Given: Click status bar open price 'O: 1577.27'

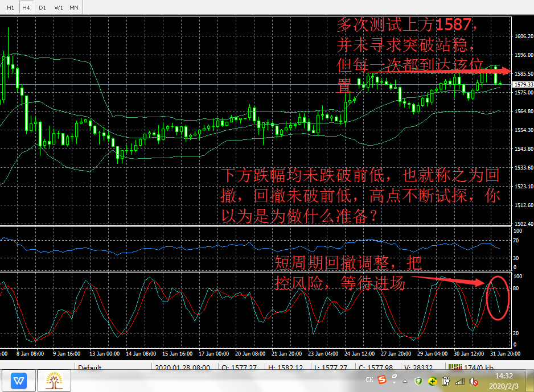Looking at the screenshot, I should 239,367.
